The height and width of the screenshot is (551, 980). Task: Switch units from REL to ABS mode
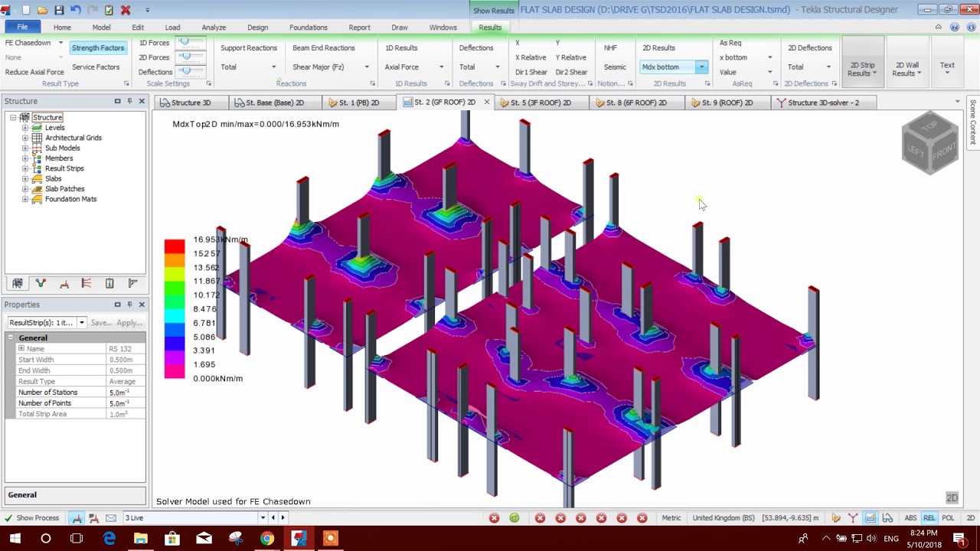[x=910, y=517]
